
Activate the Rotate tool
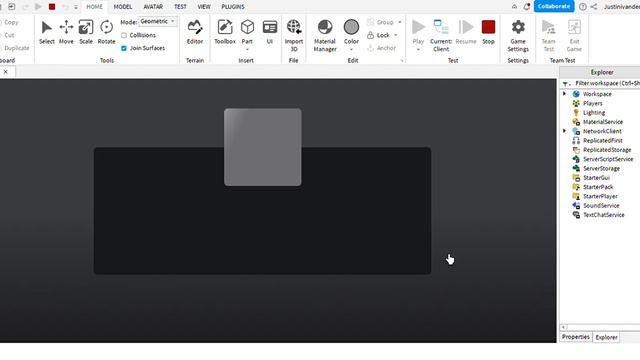(106, 32)
